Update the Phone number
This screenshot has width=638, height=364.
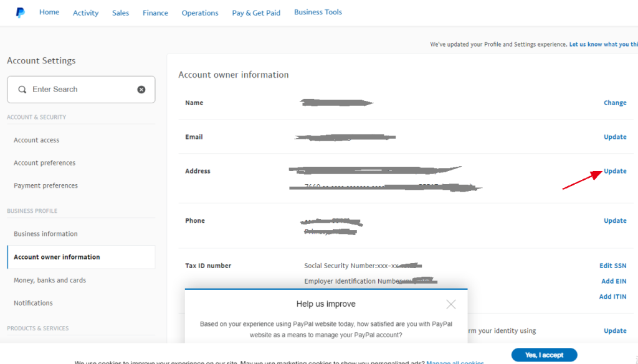tap(614, 221)
